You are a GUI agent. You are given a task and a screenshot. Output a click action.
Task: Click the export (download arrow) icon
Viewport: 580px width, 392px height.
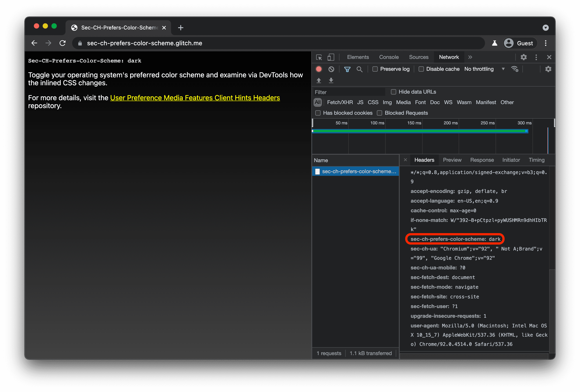pos(331,79)
